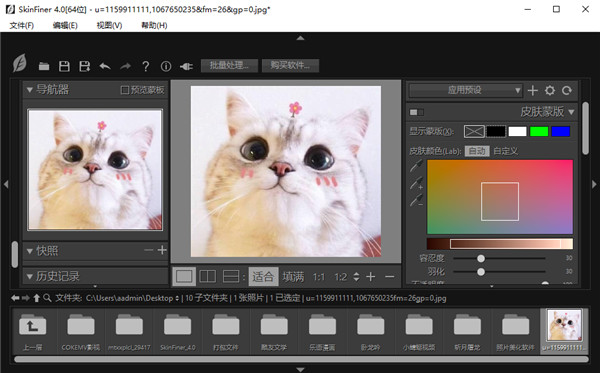Select 自动 skin color mode
The image size is (600, 373).
[x=477, y=151]
